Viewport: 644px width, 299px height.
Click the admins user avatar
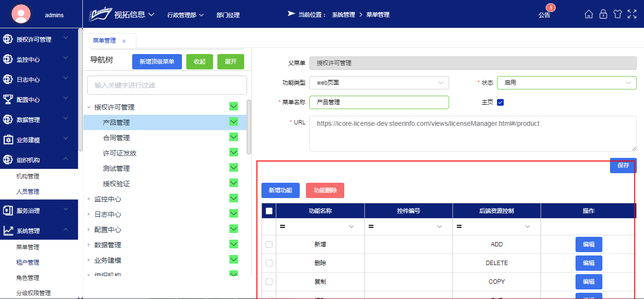tap(21, 14)
